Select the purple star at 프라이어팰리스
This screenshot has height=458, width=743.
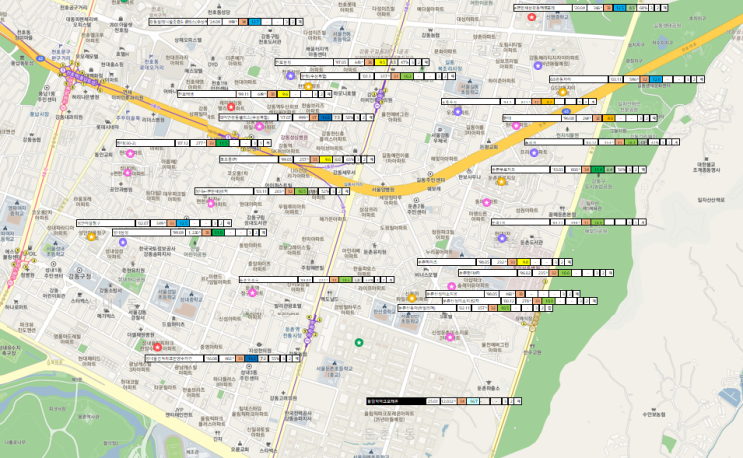[x=534, y=153]
